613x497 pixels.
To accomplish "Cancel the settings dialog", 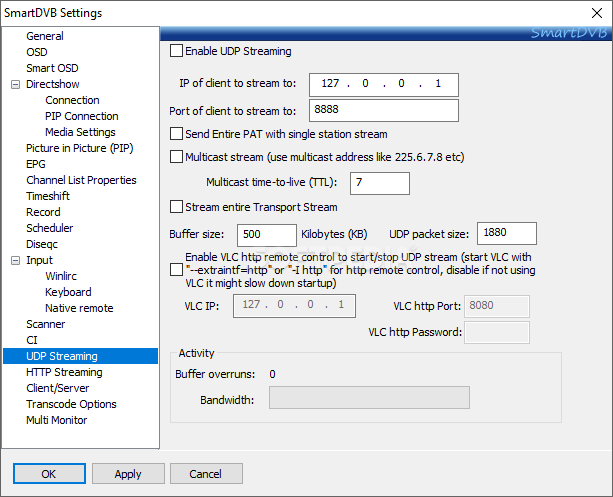I will click(206, 474).
